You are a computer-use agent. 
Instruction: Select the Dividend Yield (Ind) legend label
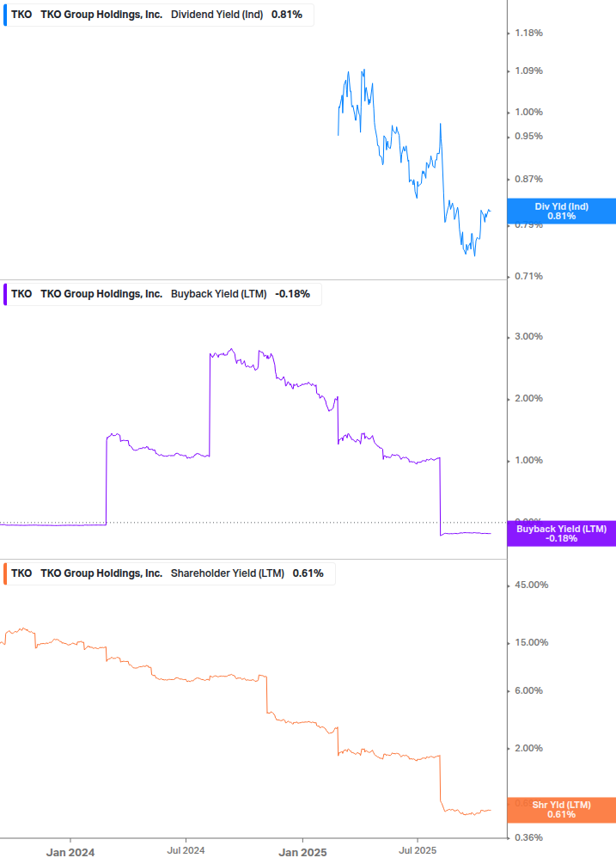click(217, 15)
